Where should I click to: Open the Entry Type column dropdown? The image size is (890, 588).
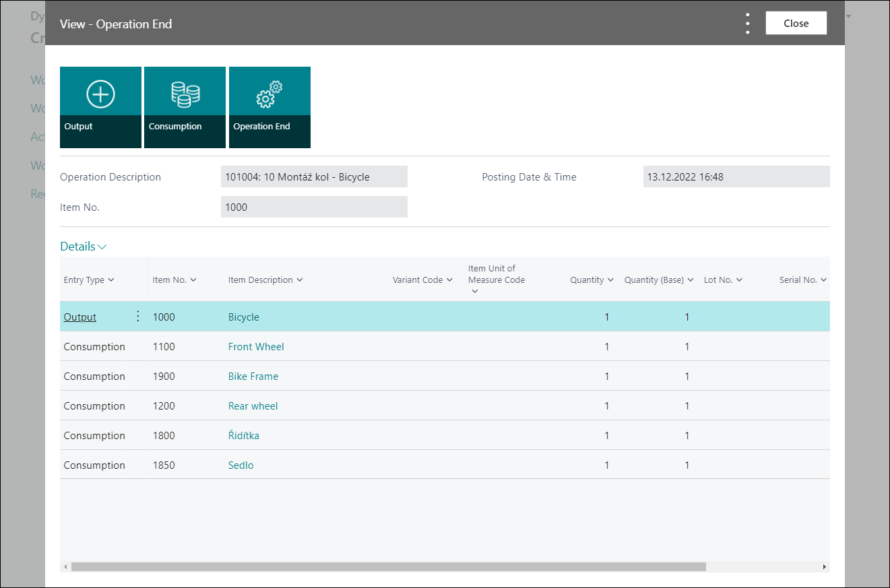pyautogui.click(x=111, y=280)
